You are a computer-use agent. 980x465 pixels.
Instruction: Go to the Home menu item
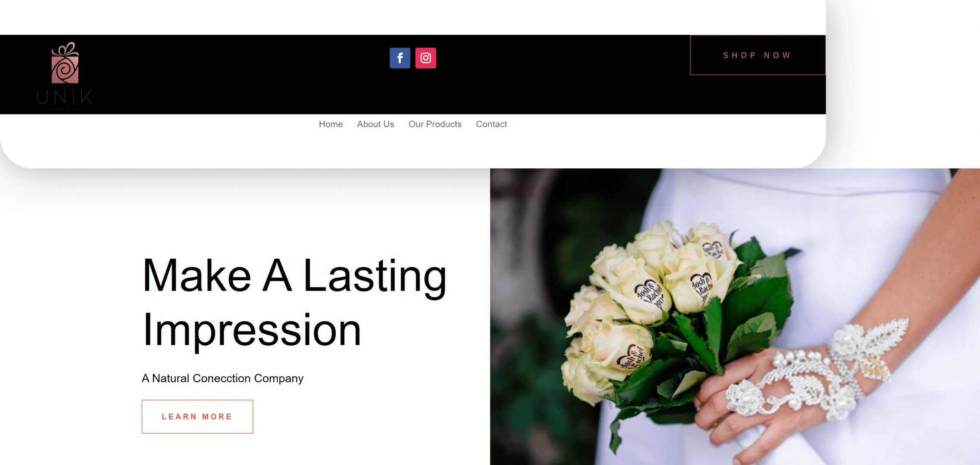click(x=331, y=124)
